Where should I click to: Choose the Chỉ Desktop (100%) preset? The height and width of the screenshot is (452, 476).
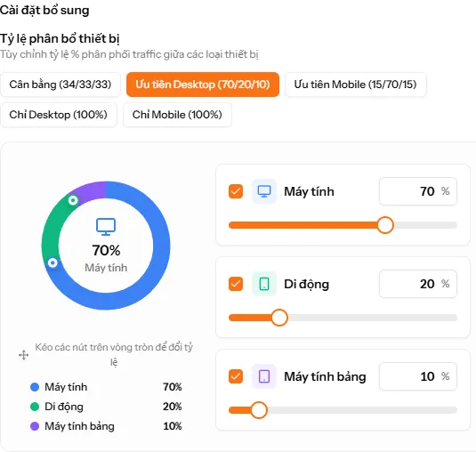pyautogui.click(x=59, y=115)
